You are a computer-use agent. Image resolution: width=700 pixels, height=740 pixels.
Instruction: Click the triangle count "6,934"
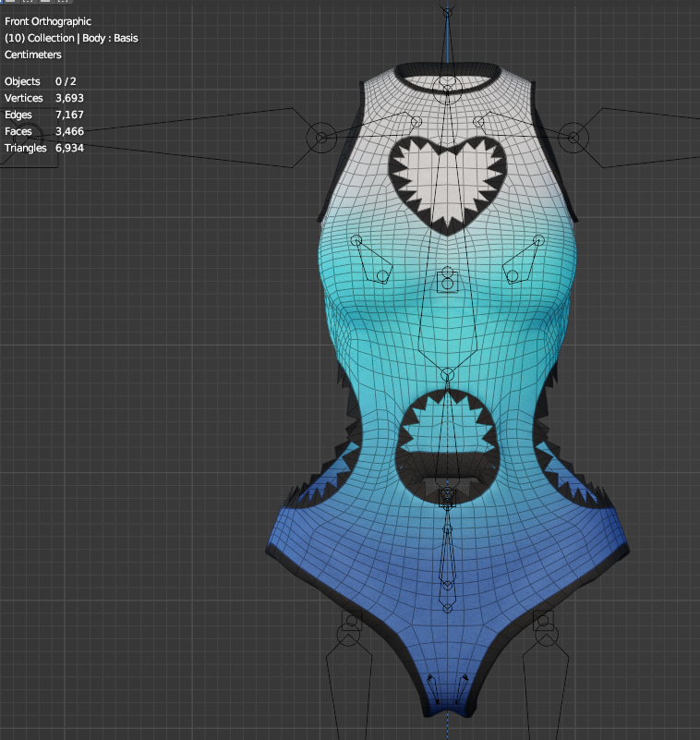69,148
